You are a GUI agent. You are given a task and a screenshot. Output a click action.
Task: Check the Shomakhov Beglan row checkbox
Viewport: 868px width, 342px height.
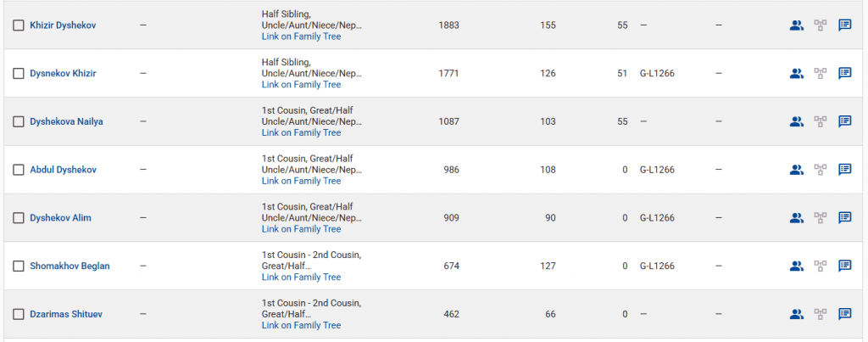click(19, 266)
